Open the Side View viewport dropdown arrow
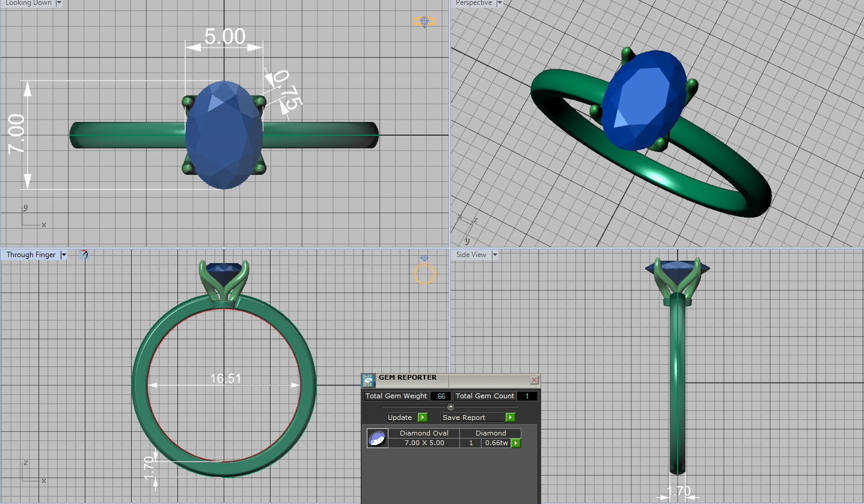 (x=495, y=255)
